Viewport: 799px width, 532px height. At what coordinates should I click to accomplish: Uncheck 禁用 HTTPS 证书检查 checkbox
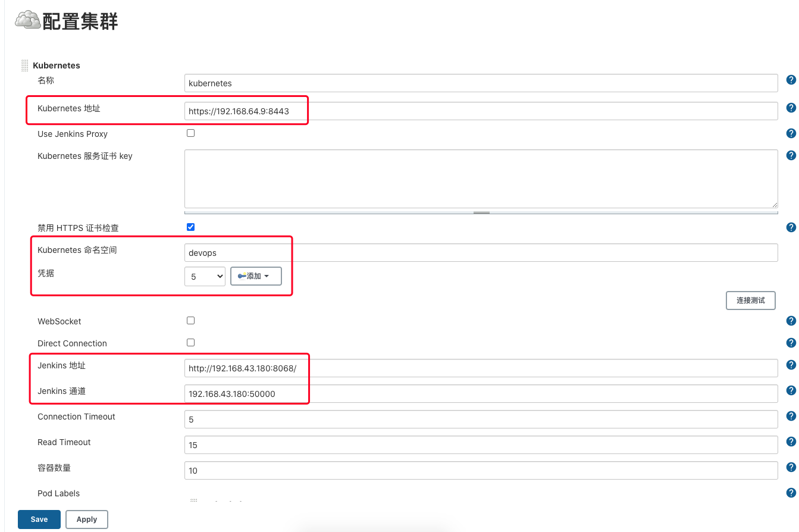(x=190, y=227)
